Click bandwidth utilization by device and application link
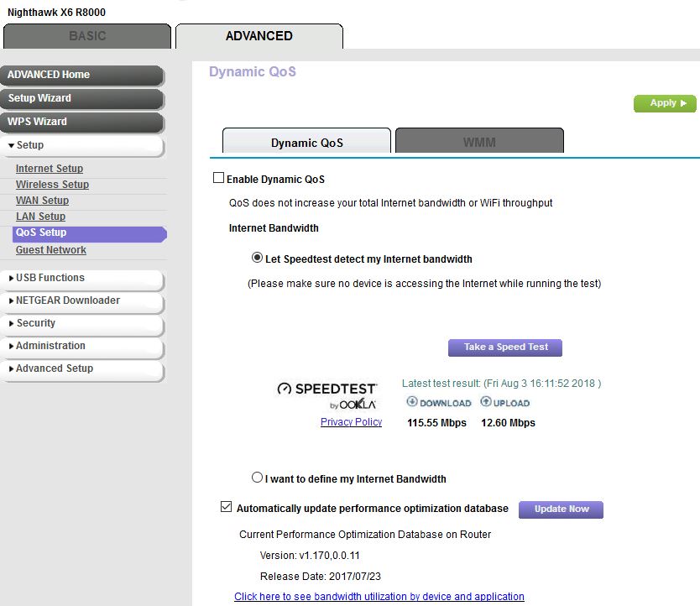 [379, 597]
